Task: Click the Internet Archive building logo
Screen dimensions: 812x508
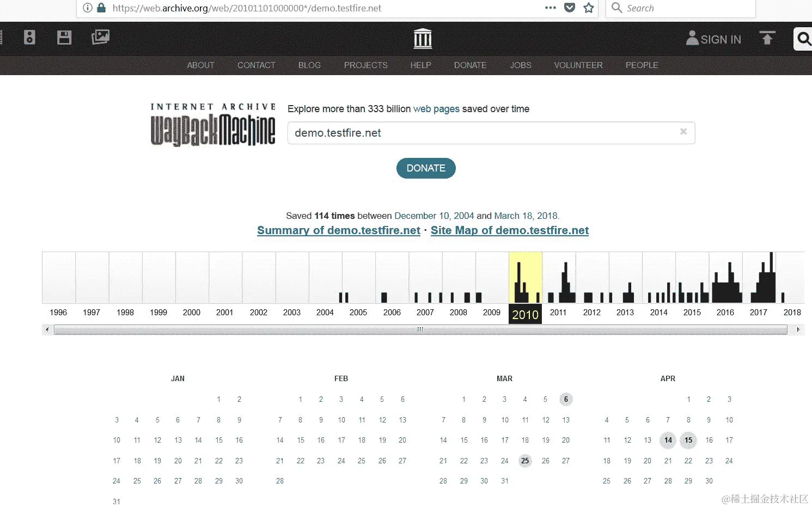Action: point(423,38)
